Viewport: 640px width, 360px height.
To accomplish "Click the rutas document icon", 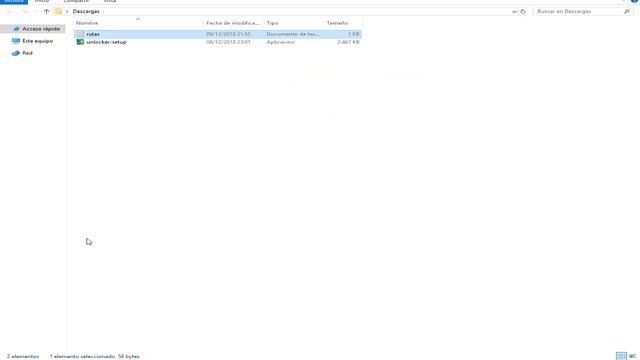I will (80, 34).
